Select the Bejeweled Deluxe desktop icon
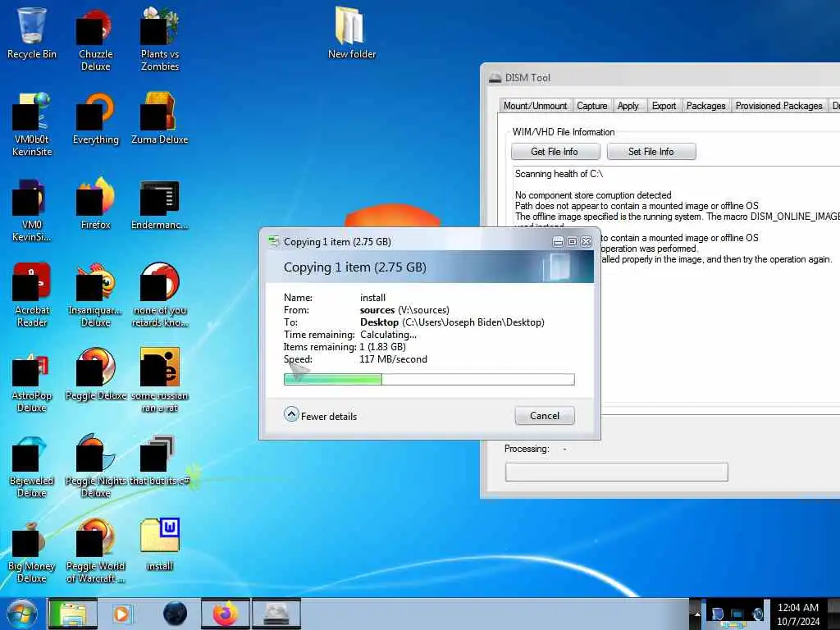Viewport: 840px width, 630px height. pos(32,466)
